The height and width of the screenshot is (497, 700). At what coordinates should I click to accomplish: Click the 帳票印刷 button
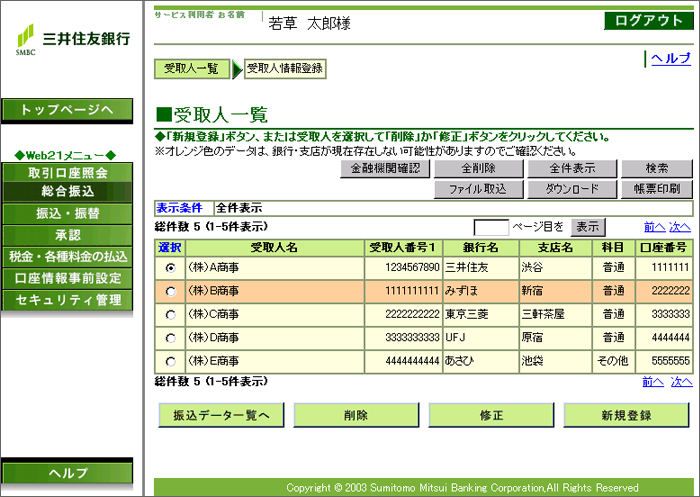tap(657, 189)
